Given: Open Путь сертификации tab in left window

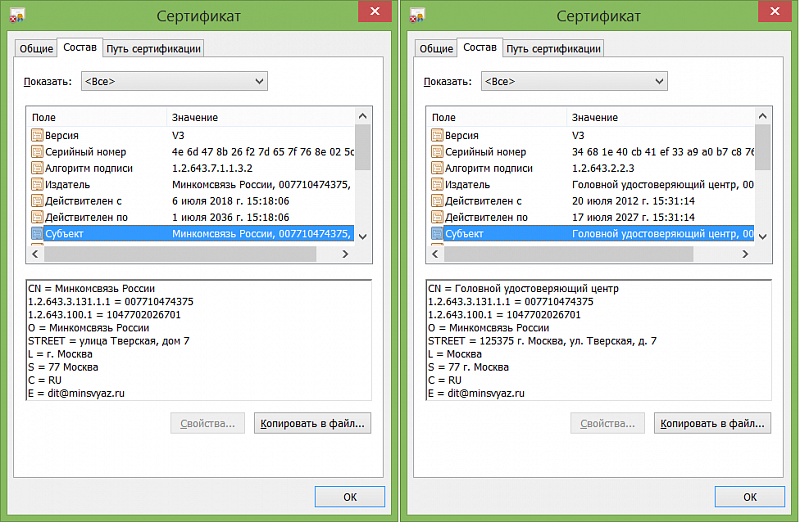Looking at the screenshot, I should [x=153, y=48].
